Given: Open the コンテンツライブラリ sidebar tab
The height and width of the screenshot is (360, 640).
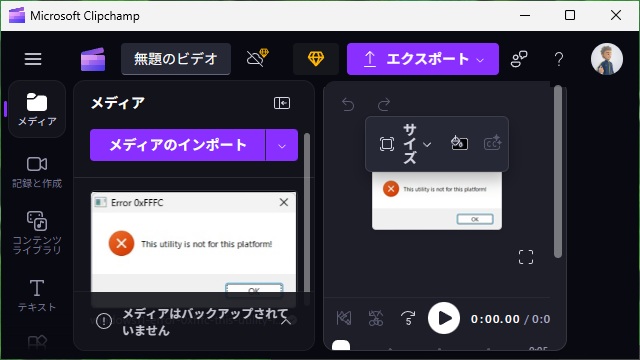Looking at the screenshot, I should [37, 233].
